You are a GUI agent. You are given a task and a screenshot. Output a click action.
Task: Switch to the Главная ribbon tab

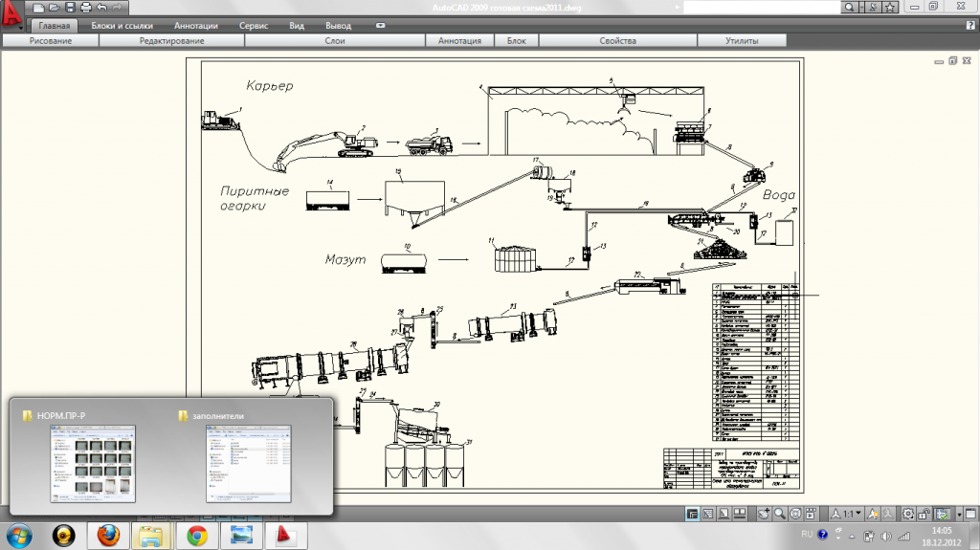click(55, 26)
